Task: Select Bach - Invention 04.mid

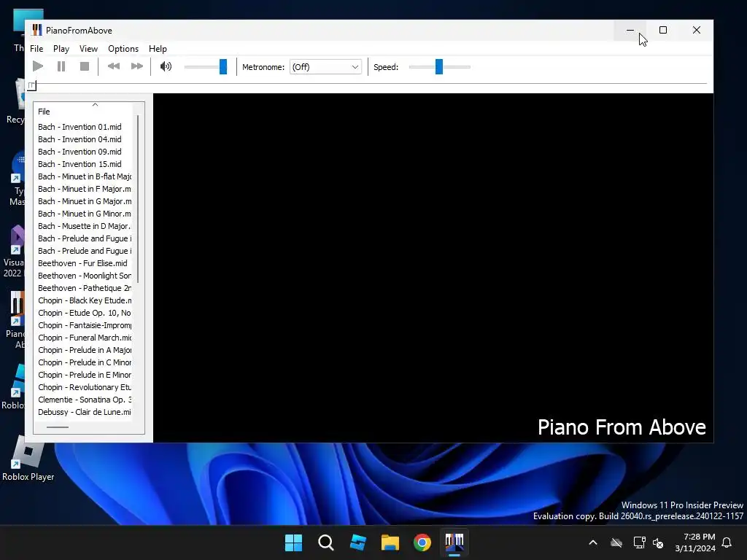Action: pos(80,139)
